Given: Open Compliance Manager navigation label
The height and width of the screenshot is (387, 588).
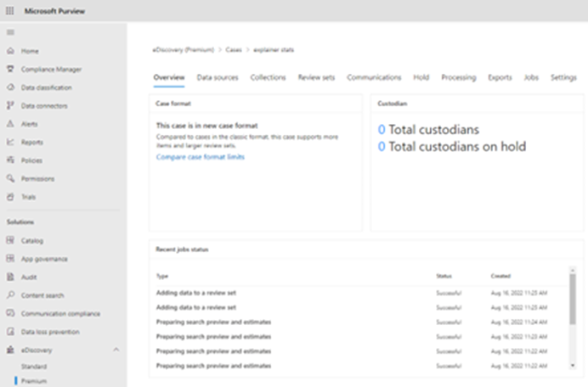Looking at the screenshot, I should [51, 70].
